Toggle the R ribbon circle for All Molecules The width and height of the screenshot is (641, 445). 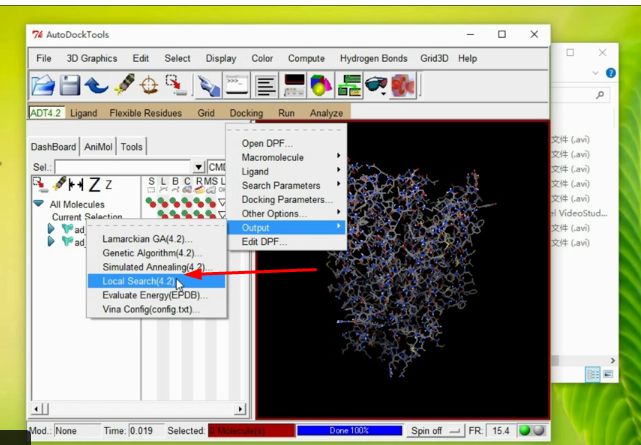point(197,201)
